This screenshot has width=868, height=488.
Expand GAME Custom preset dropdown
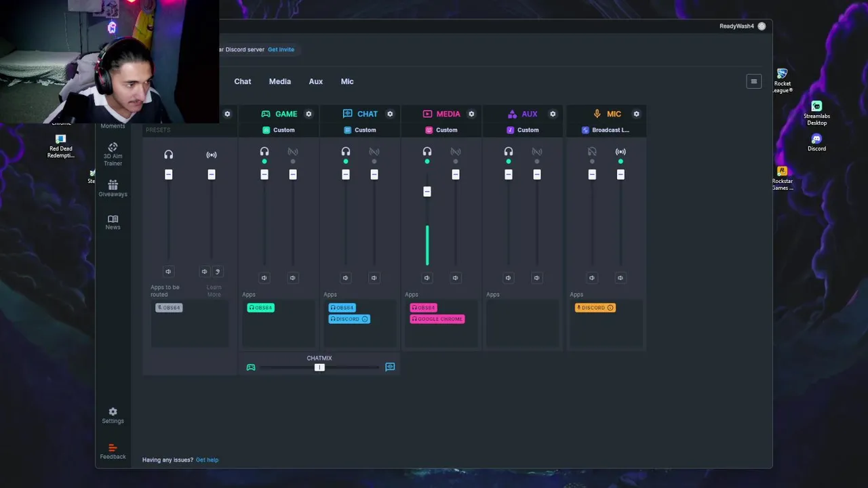279,130
